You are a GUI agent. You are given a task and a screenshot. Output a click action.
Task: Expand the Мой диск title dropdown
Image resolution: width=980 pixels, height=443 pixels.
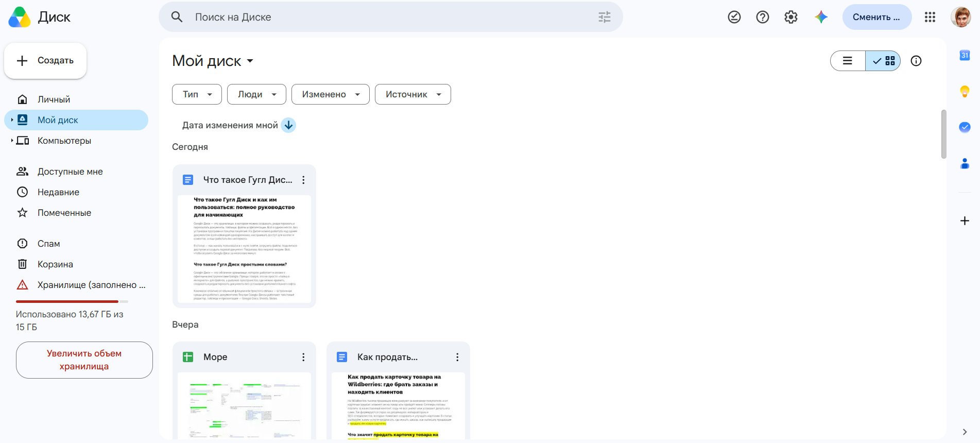coord(250,61)
